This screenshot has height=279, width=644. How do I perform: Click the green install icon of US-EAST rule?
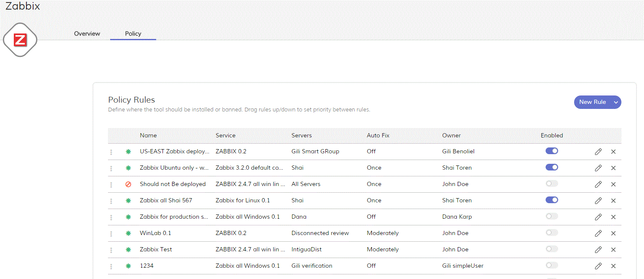(x=129, y=152)
